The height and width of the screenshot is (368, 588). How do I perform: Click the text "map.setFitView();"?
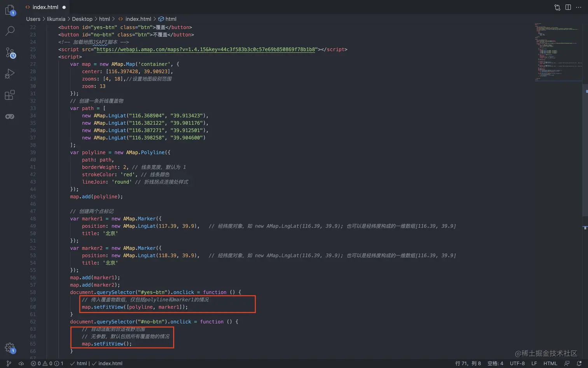tap(107, 344)
